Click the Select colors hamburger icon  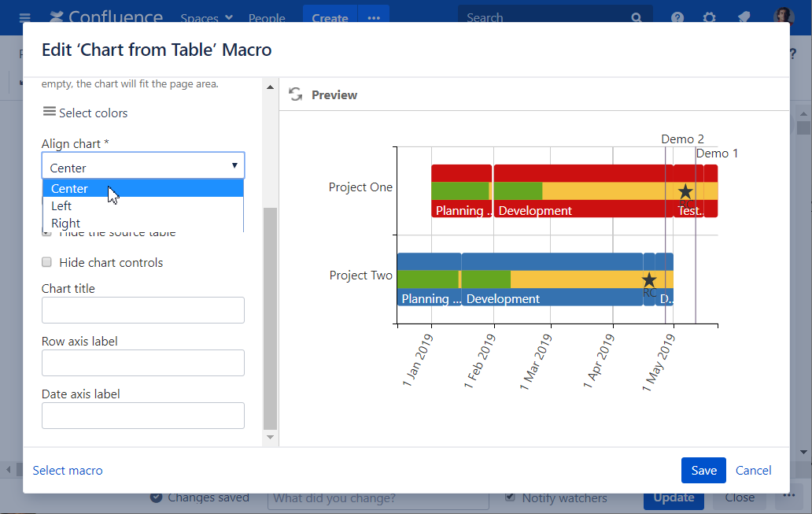[49, 112]
